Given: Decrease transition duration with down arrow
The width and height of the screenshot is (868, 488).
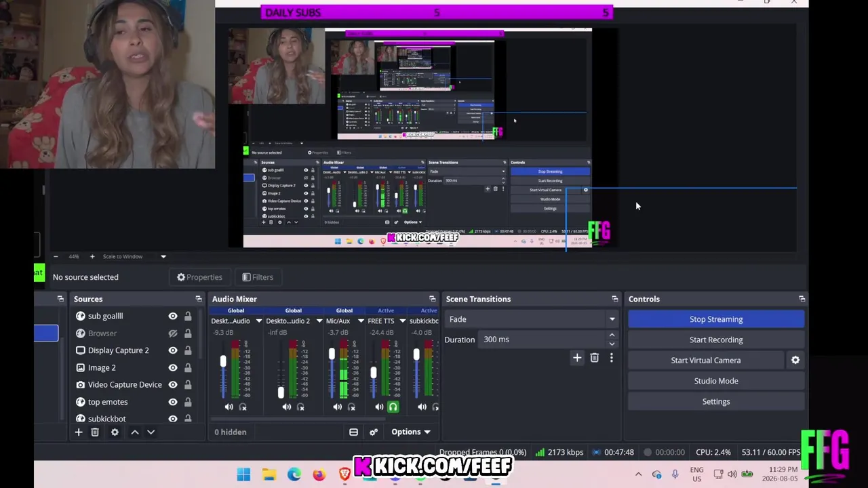Looking at the screenshot, I should point(612,344).
